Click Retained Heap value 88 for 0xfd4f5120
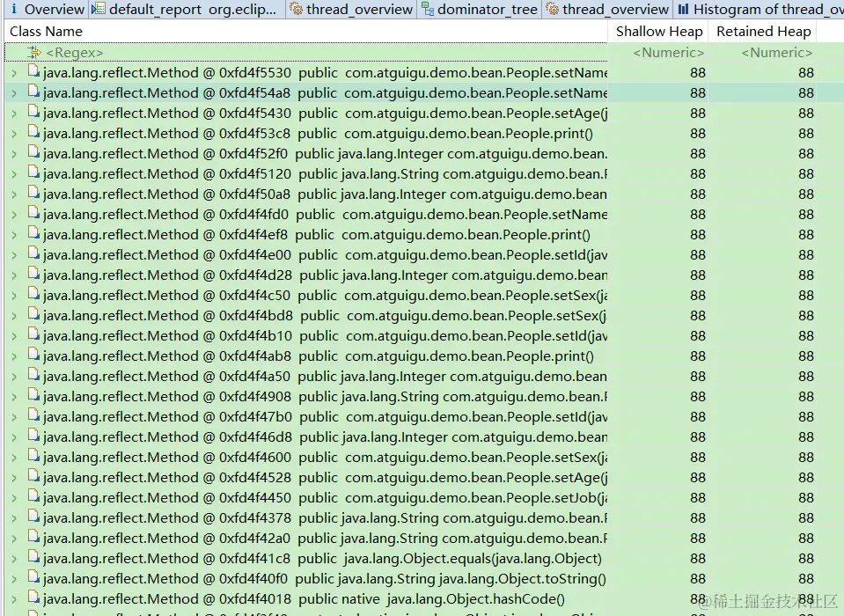This screenshot has width=844, height=616. [x=806, y=174]
